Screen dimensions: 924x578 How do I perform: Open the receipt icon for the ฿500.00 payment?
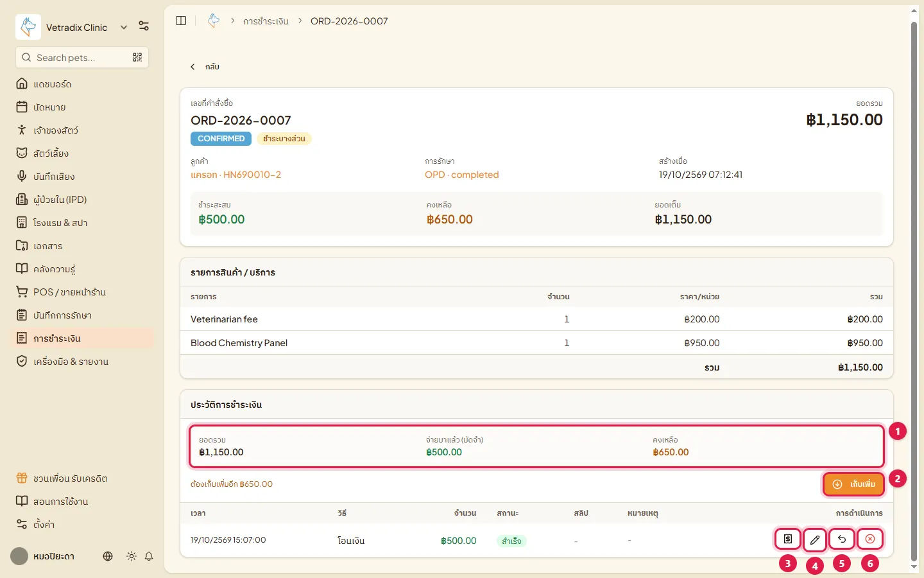[x=788, y=539]
